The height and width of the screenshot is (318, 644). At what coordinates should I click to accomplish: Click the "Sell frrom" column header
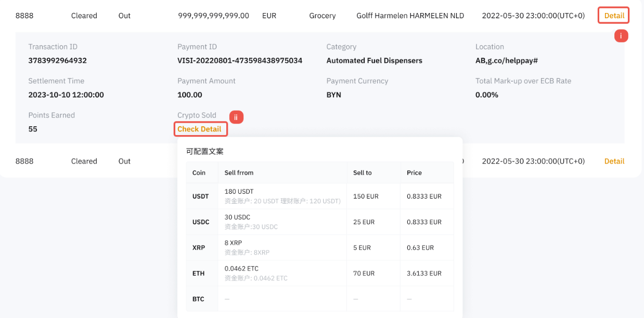tap(239, 173)
